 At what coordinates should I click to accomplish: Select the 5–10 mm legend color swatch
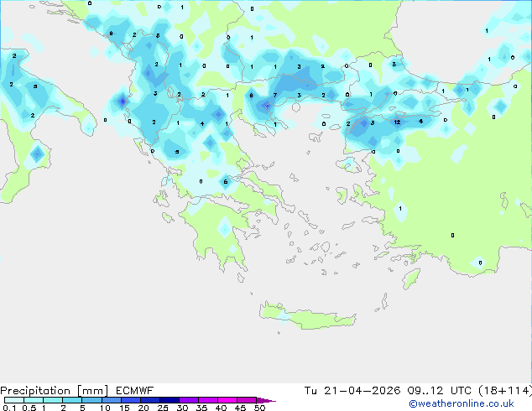tap(92, 400)
